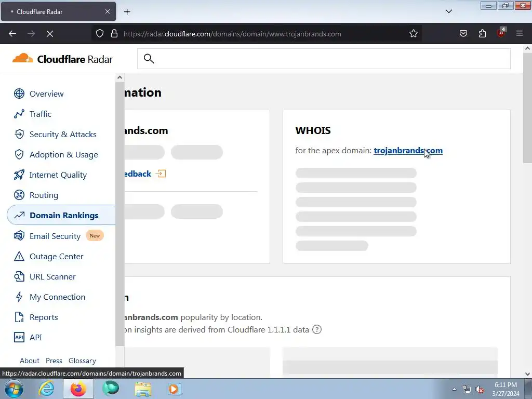Screen dimensions: 532x399
Task: Stop loading the page
Action: click(x=49, y=34)
